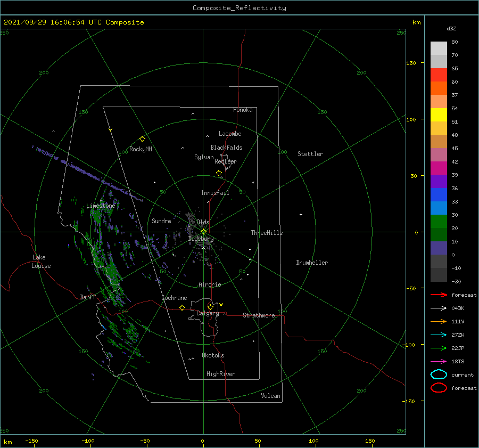Click the red forecast arrow in legend
This screenshot has width=479, height=448.
tap(439, 295)
